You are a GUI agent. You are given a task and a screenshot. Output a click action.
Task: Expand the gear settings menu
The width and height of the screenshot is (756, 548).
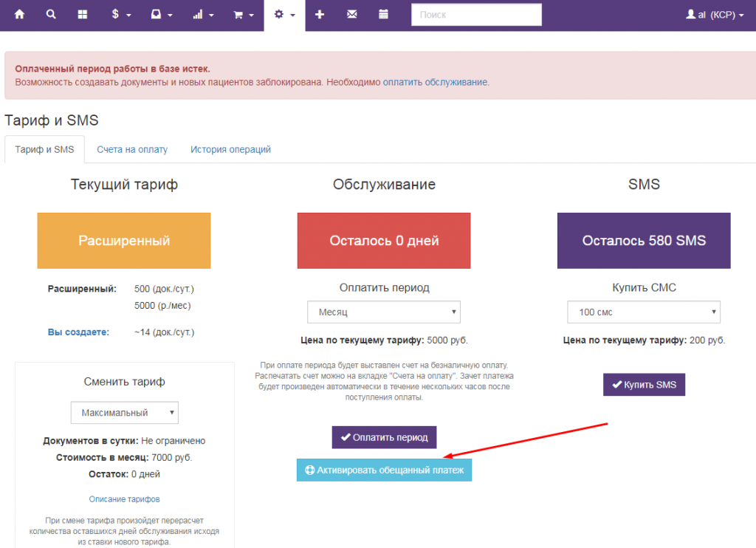pyautogui.click(x=284, y=15)
